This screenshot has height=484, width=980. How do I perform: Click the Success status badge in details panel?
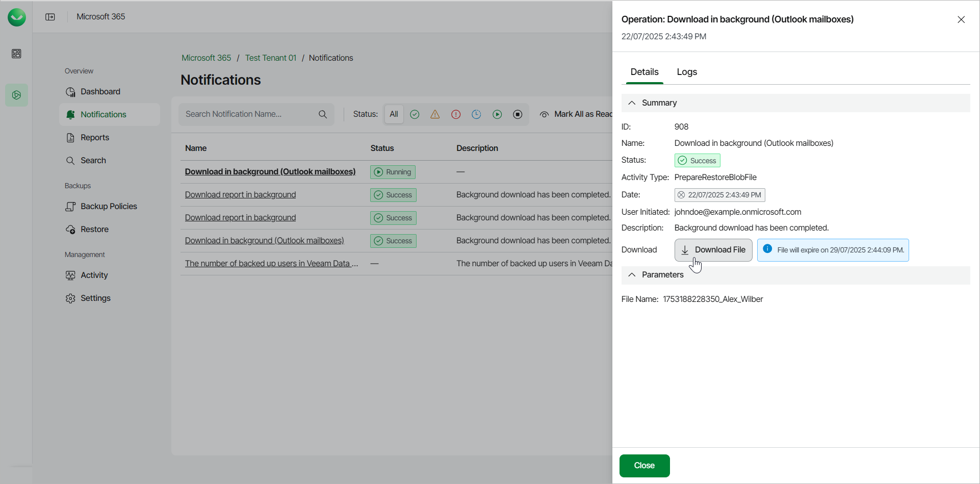pyautogui.click(x=697, y=161)
